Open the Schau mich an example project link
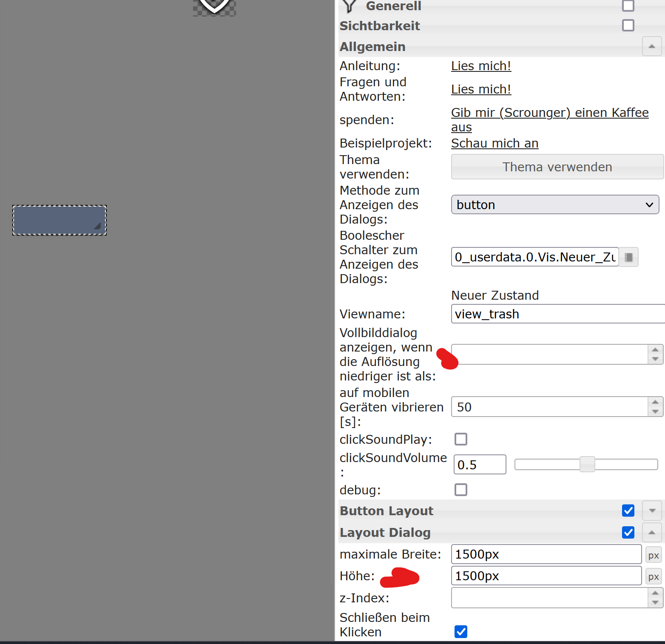The width and height of the screenshot is (665, 644). 494,143
